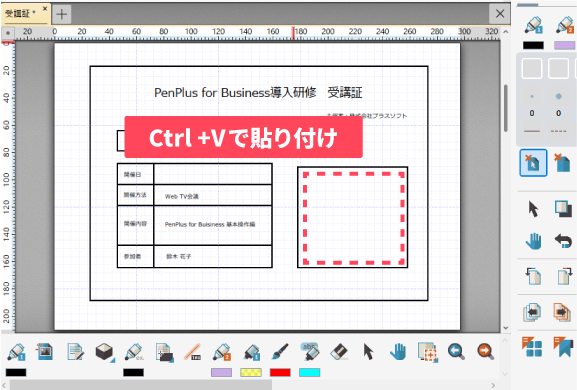Click the blue magnifier with left arrow
577x390 pixels.
[x=456, y=352]
